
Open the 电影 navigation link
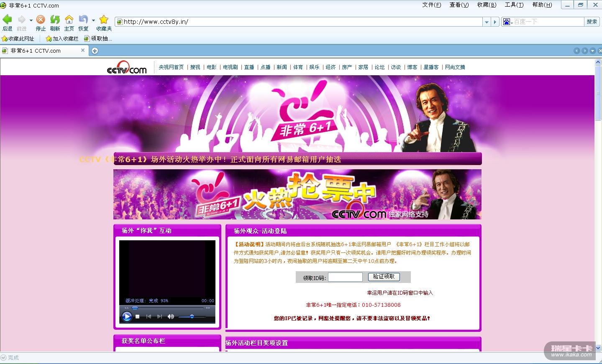click(212, 67)
